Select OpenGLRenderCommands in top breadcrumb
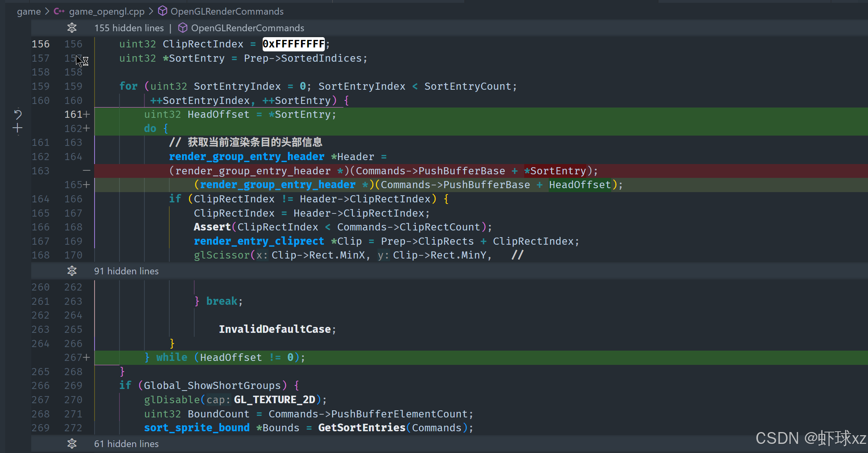 pos(227,11)
